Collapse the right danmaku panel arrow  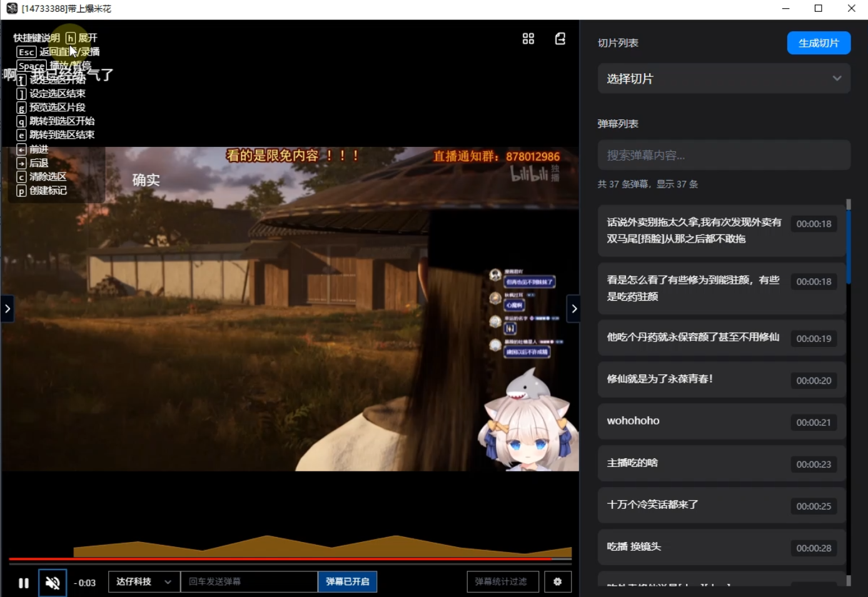pyautogui.click(x=574, y=309)
